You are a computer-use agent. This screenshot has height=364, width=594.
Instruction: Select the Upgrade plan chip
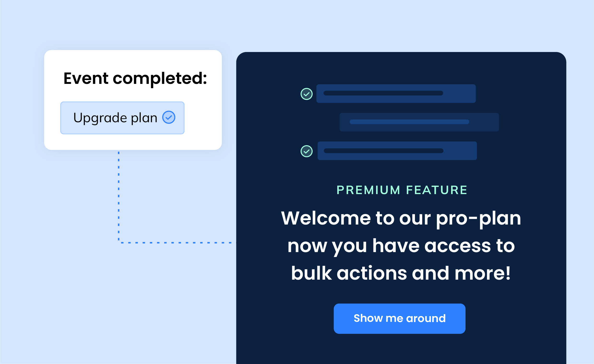click(x=122, y=118)
